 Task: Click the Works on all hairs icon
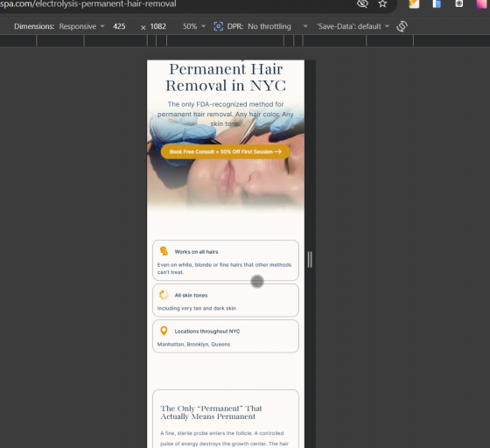[x=164, y=251]
